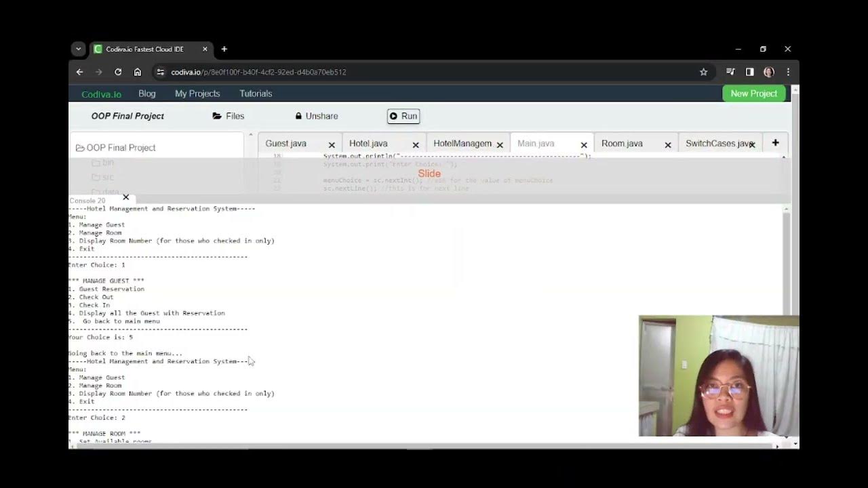The width and height of the screenshot is (868, 488).
Task: Create a New Project
Action: coord(754,94)
